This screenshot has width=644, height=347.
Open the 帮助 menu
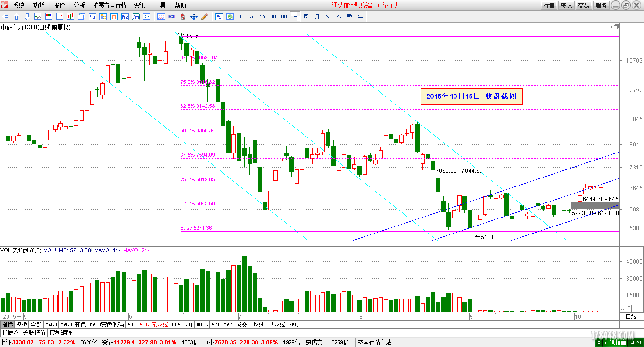tap(180, 5)
